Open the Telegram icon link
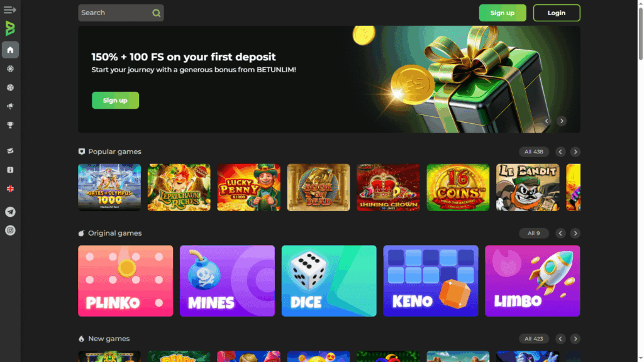The height and width of the screenshot is (362, 644). [10, 212]
